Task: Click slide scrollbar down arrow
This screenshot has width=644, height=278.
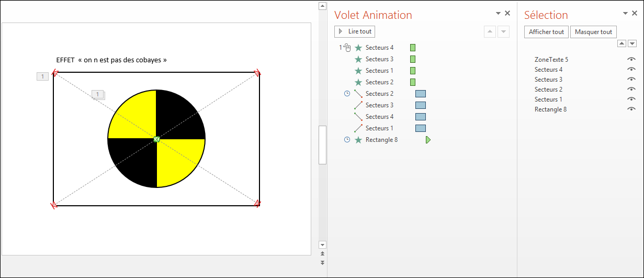Action: 322,244
